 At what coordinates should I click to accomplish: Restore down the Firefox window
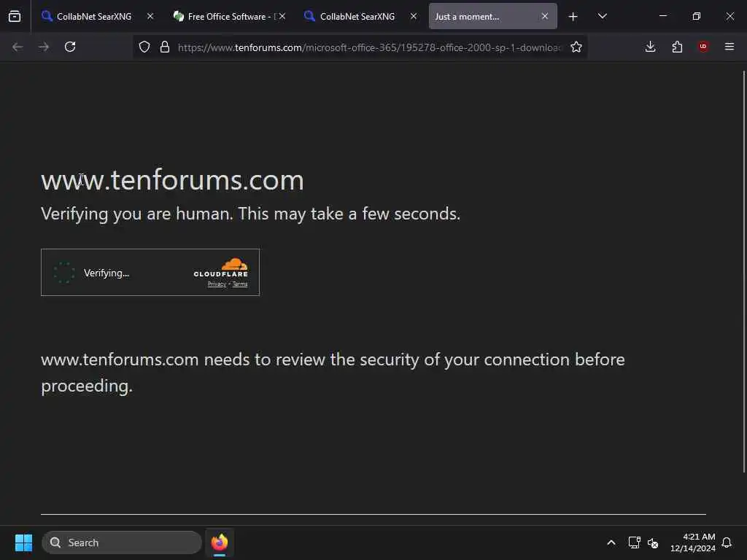[697, 16]
